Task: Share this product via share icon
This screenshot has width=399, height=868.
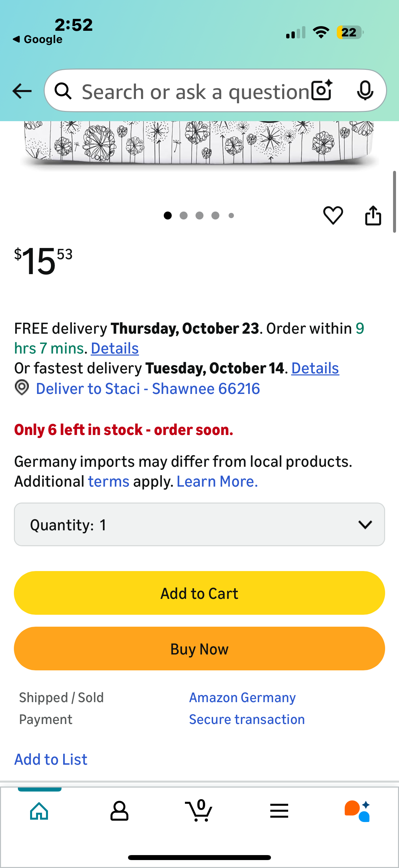Action: coord(373,215)
